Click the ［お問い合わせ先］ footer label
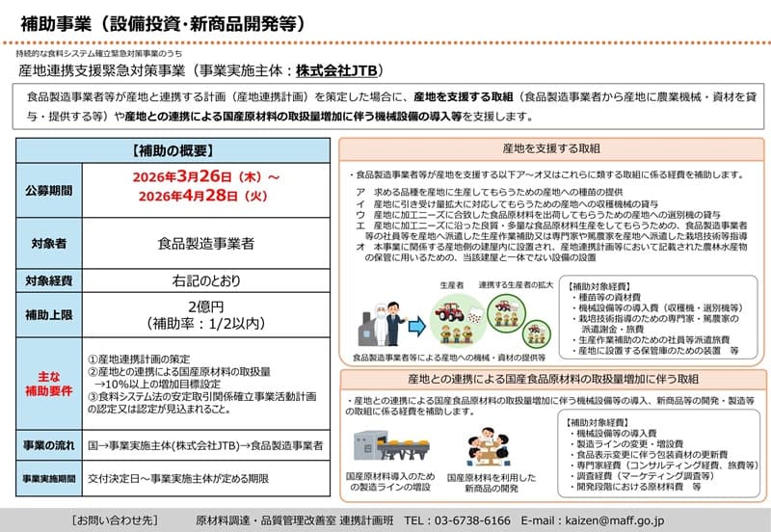The height and width of the screenshot is (532, 771). pos(115,520)
